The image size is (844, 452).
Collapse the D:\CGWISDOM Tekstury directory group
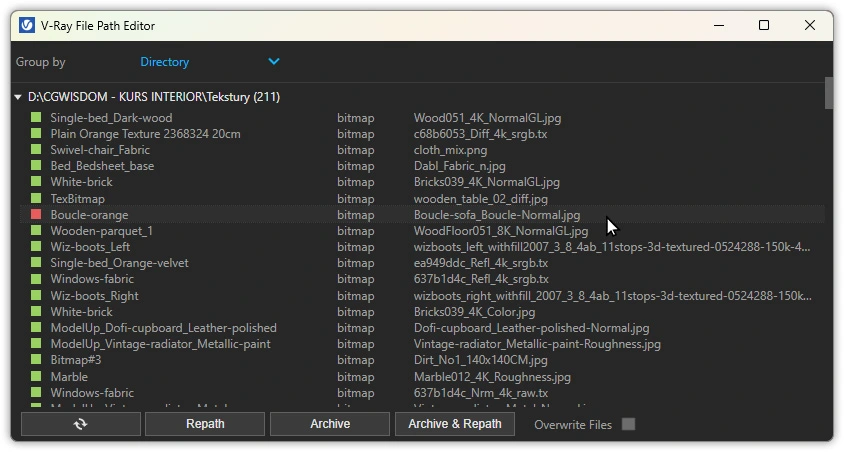point(18,98)
